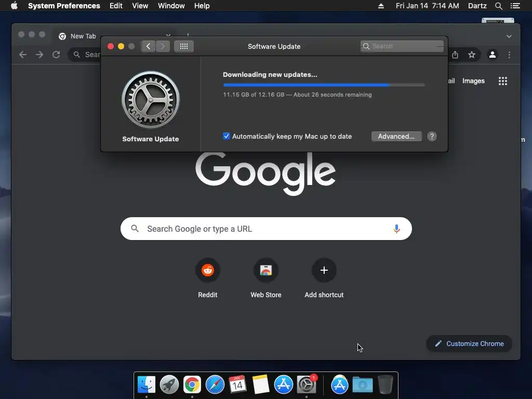Viewport: 532px width, 399px height.
Task: Go forward in System Preferences
Action: point(163,46)
